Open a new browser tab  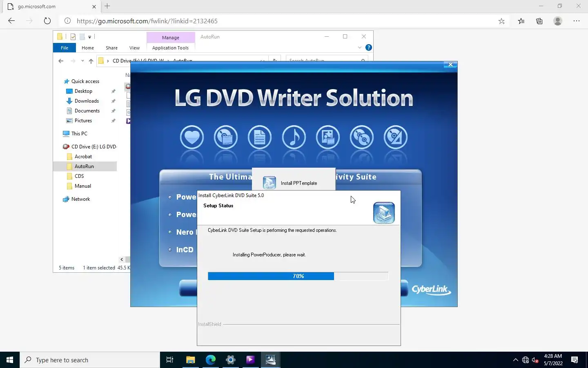(x=107, y=6)
